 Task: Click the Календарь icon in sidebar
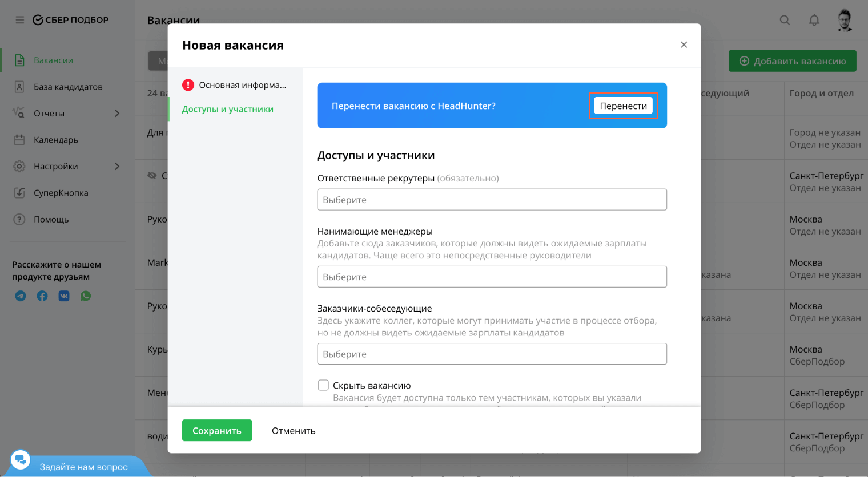[19, 140]
